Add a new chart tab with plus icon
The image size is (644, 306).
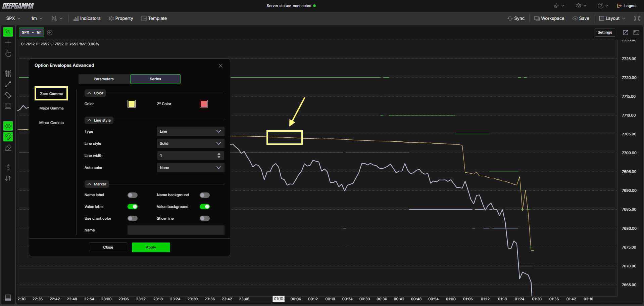coord(50,33)
